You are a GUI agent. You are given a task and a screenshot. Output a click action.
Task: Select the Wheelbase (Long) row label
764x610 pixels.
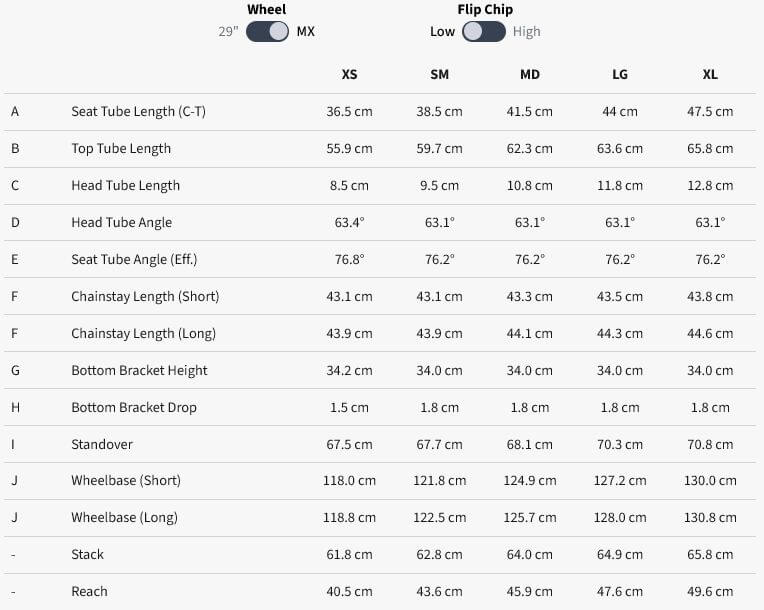[x=125, y=518]
